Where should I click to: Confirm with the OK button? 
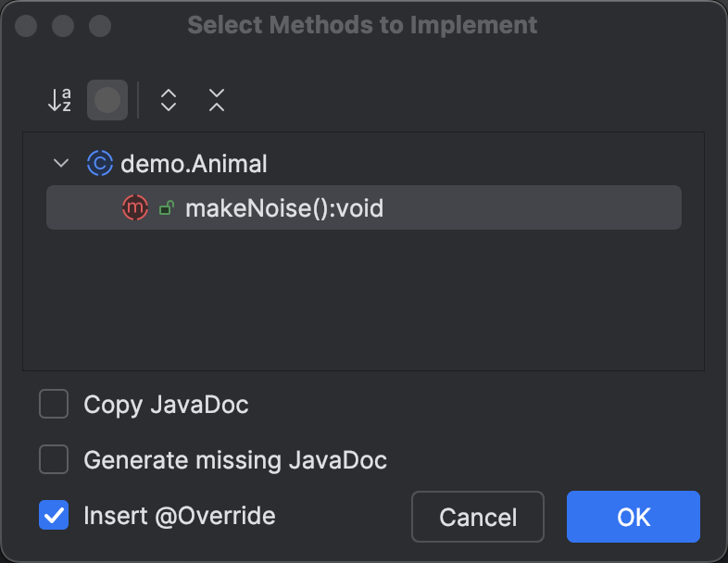coord(634,517)
